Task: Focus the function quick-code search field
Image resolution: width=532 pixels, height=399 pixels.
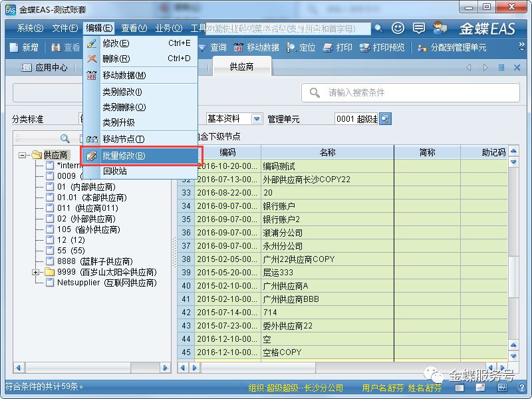Action: 288,29
